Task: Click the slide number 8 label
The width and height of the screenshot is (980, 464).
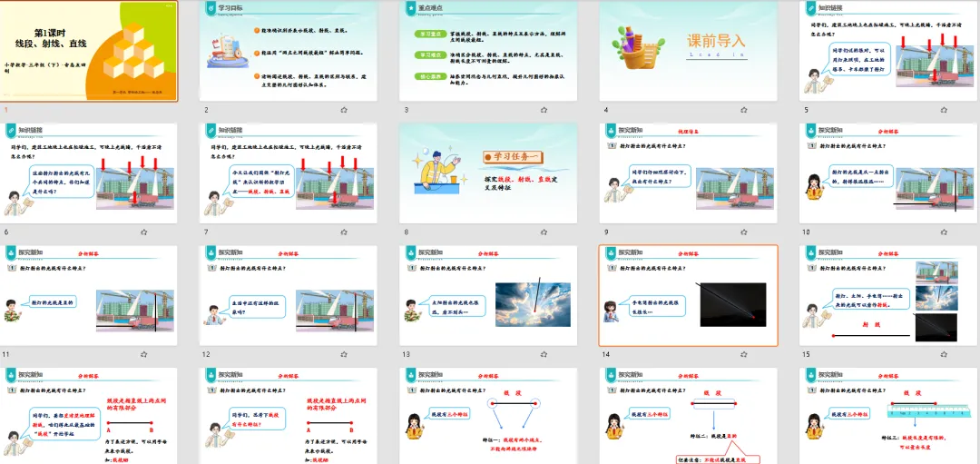Action: [407, 232]
